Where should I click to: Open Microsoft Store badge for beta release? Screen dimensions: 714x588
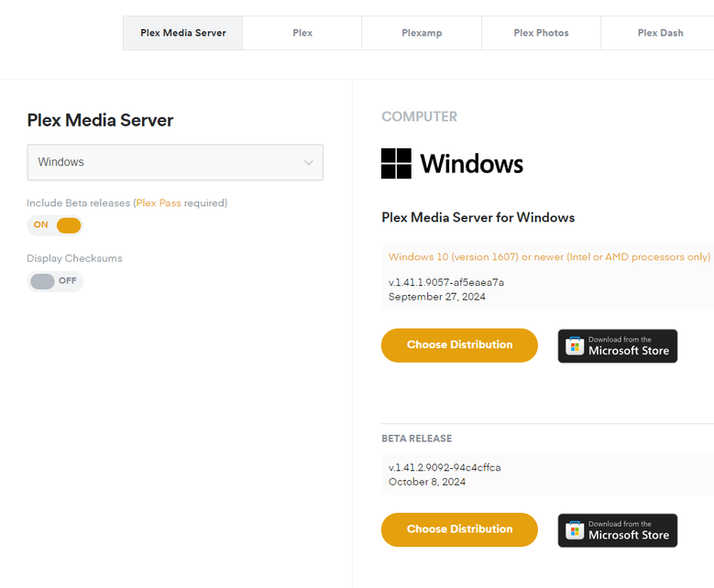pos(618,530)
